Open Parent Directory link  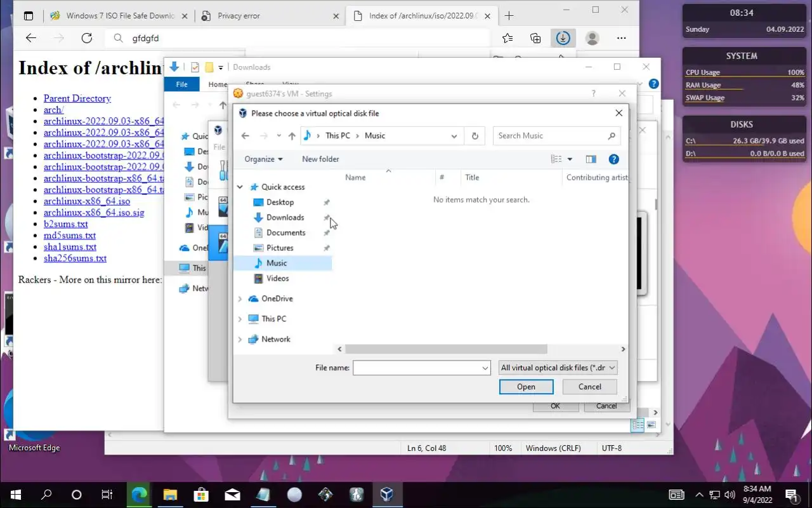77,98
